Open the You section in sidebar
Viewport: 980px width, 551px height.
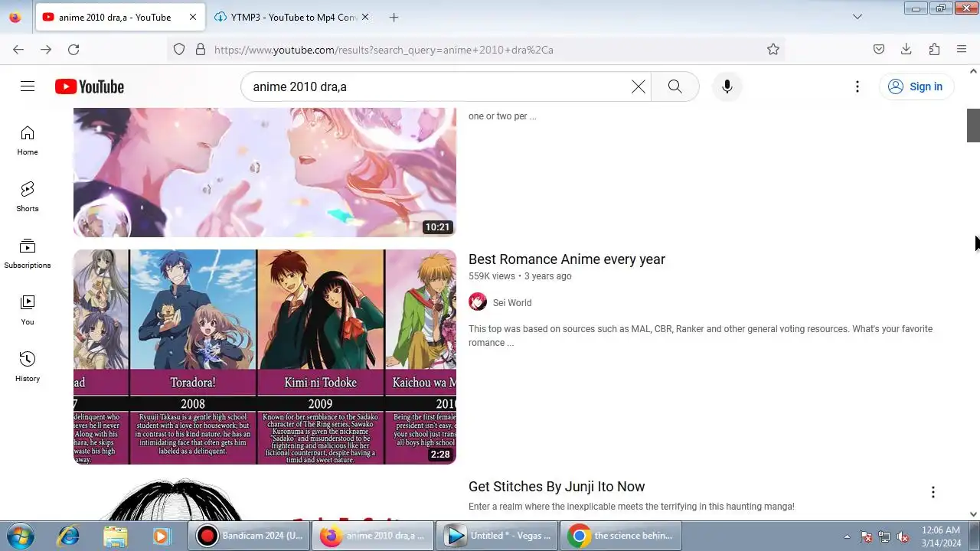pyautogui.click(x=28, y=311)
